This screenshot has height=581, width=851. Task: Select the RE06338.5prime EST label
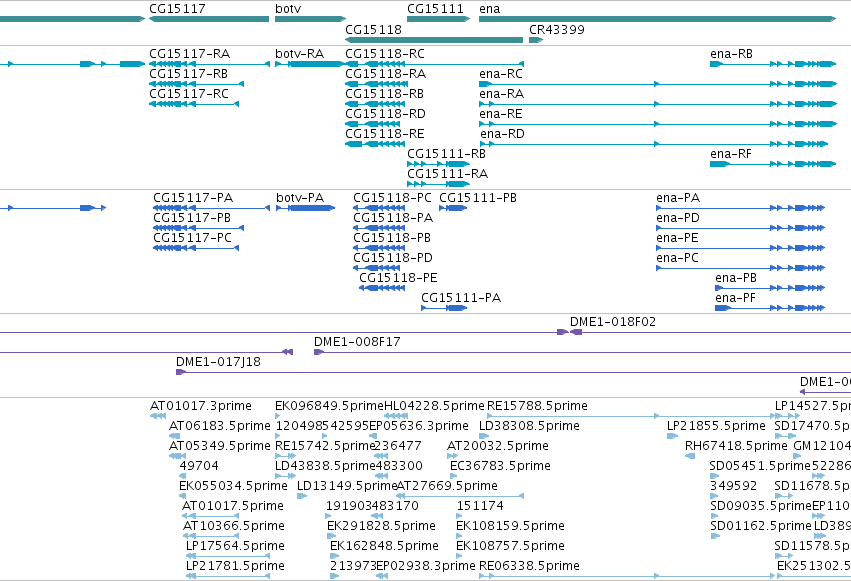click(x=529, y=566)
